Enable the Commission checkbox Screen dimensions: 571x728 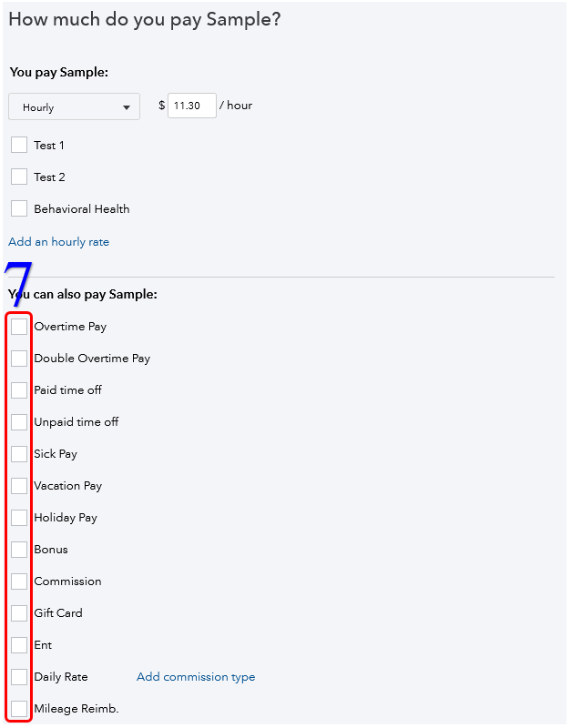click(x=19, y=581)
